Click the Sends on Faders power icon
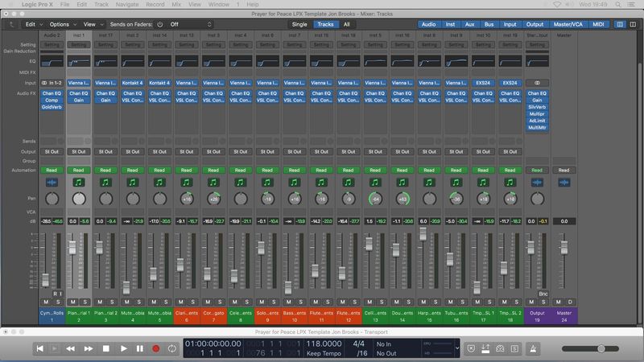Image resolution: width=644 pixels, height=362 pixels. pos(159,24)
